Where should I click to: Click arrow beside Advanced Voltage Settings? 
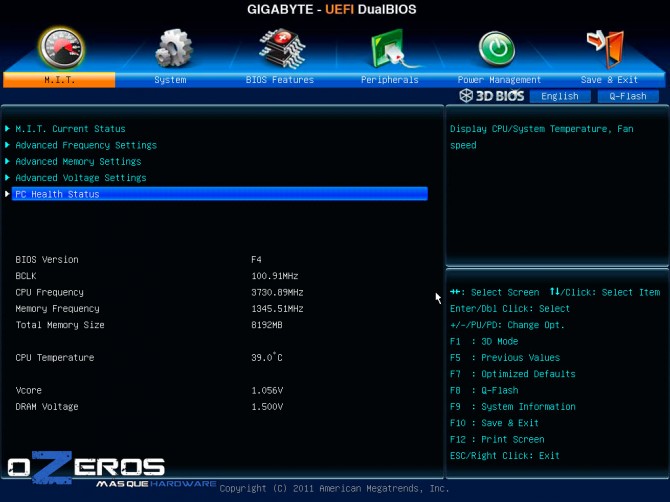(x=7, y=177)
